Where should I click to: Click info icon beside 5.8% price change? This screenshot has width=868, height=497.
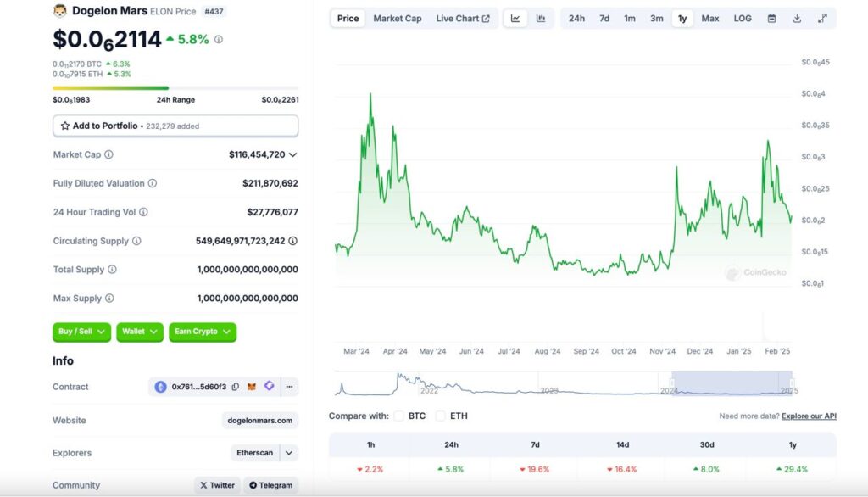[x=219, y=39]
